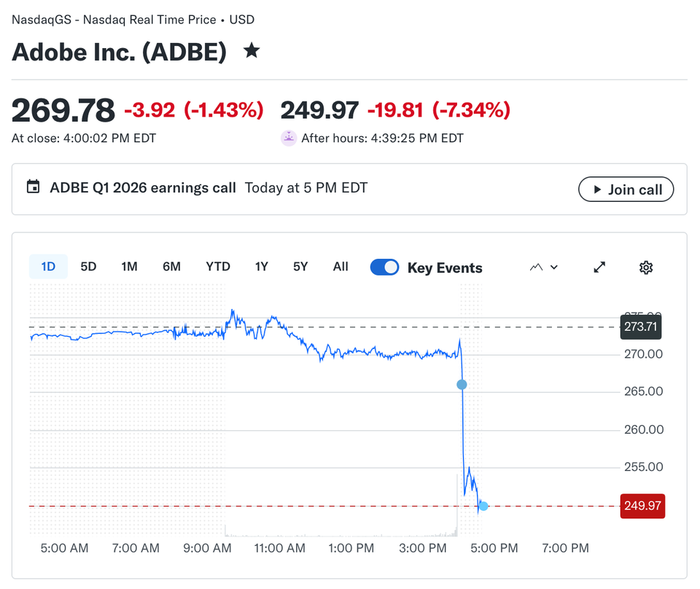The height and width of the screenshot is (589, 700).
Task: Click the star icon to favorite ADBE
Action: [251, 51]
